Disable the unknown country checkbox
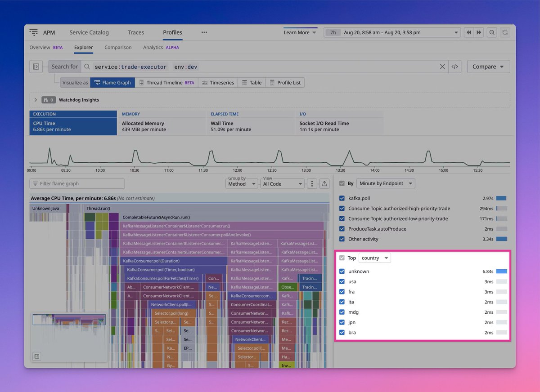This screenshot has height=392, width=540. point(342,271)
